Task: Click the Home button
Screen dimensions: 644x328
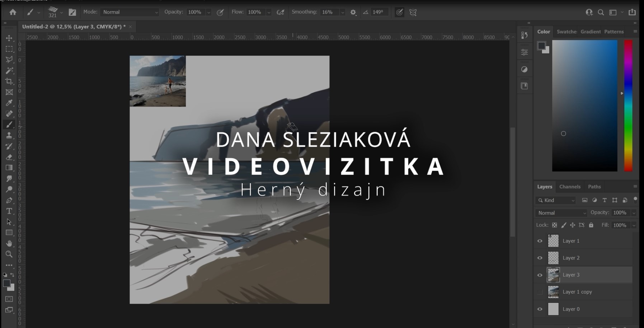Action: click(x=13, y=12)
